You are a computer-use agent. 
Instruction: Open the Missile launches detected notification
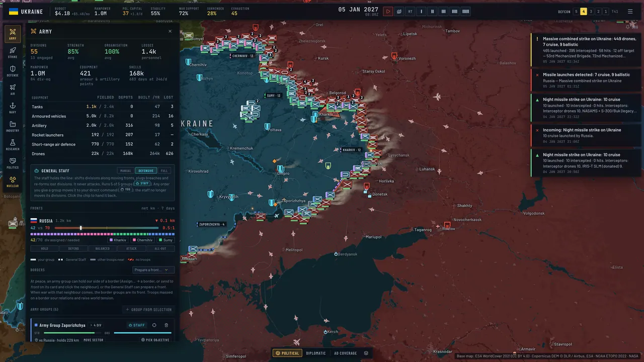[x=586, y=80]
